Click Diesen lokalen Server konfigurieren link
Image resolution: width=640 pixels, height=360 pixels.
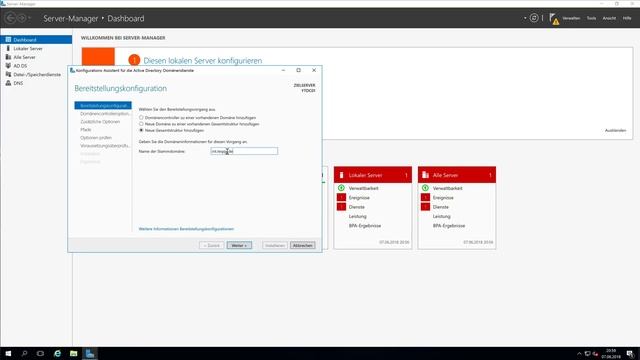tap(202, 60)
